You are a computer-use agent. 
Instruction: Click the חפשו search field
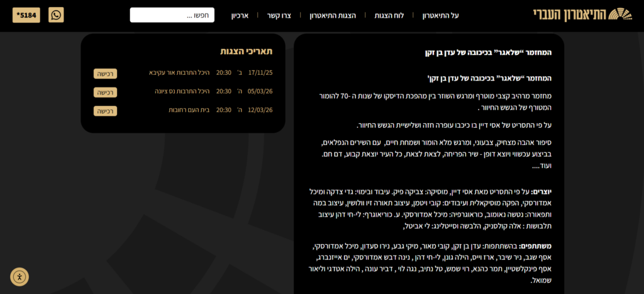tap(172, 15)
